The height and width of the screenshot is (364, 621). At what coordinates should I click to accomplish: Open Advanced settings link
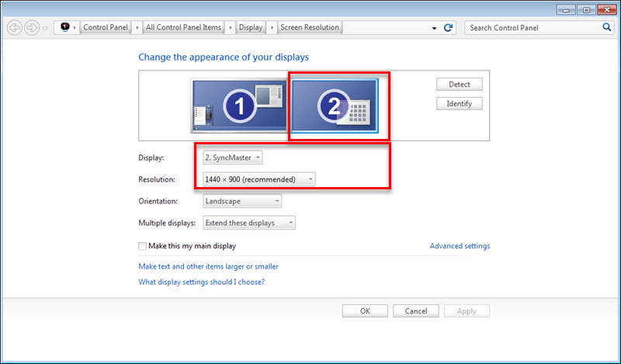[460, 246]
